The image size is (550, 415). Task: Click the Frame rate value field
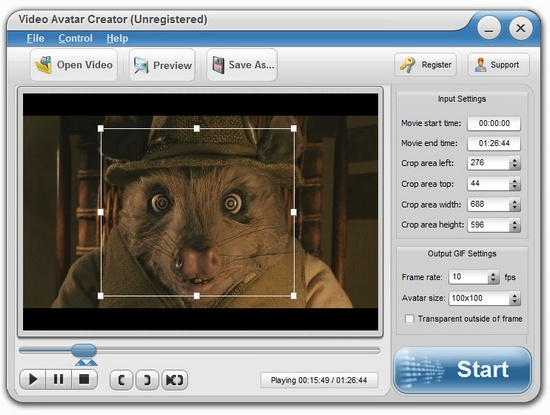468,277
